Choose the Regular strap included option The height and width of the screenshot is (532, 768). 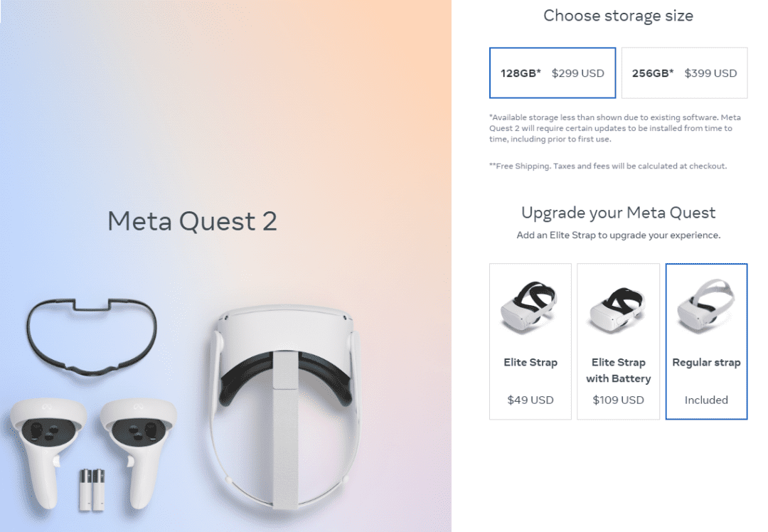706,341
